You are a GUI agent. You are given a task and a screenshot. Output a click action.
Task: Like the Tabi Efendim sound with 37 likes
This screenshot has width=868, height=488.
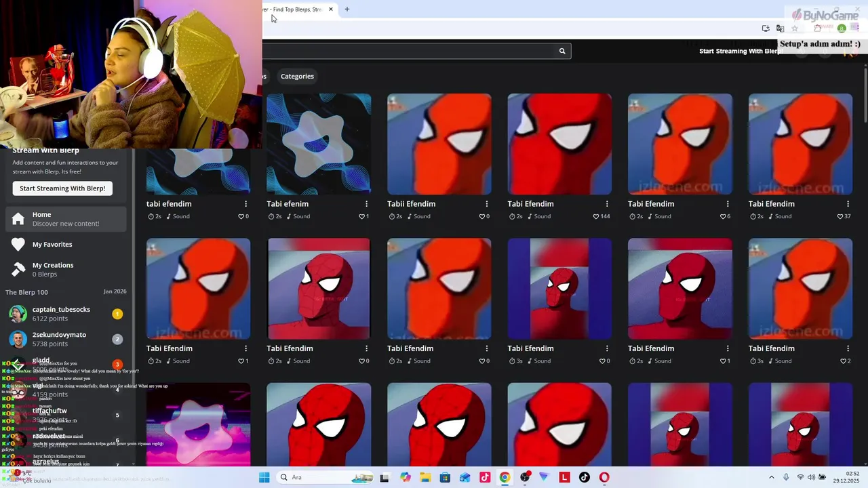[840, 216]
